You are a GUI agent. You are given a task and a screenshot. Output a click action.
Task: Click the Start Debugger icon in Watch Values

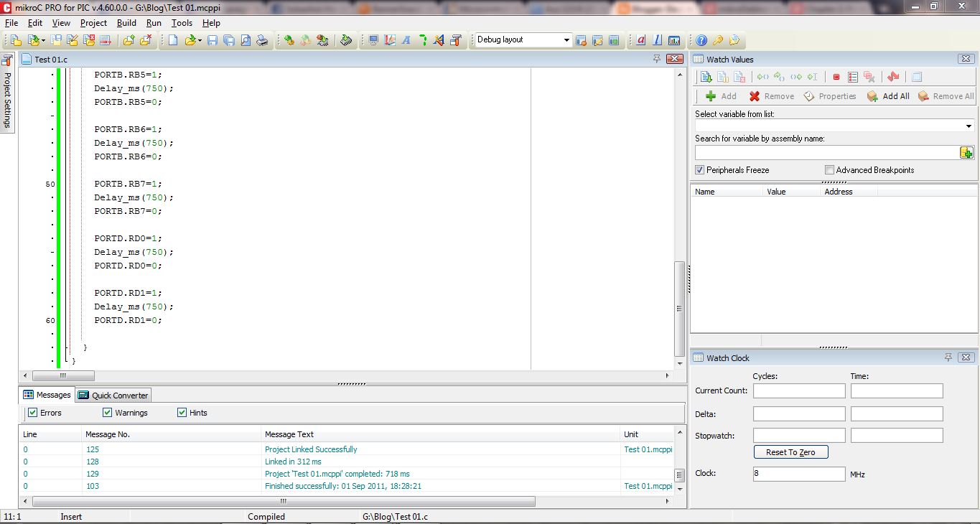[706, 77]
